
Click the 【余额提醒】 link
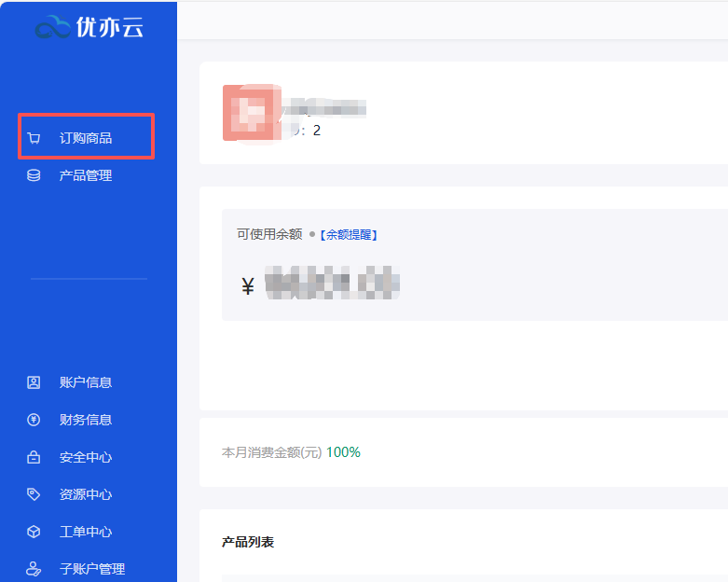pos(349,235)
